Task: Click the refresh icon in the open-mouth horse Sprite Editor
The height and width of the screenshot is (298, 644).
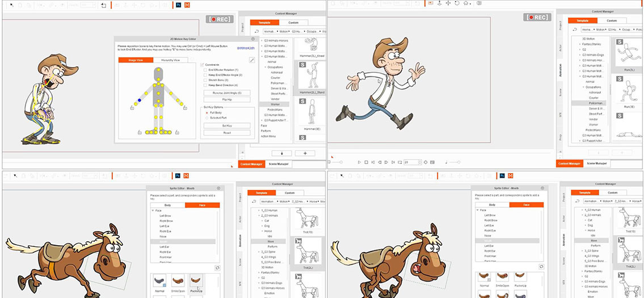Action: coord(541,266)
